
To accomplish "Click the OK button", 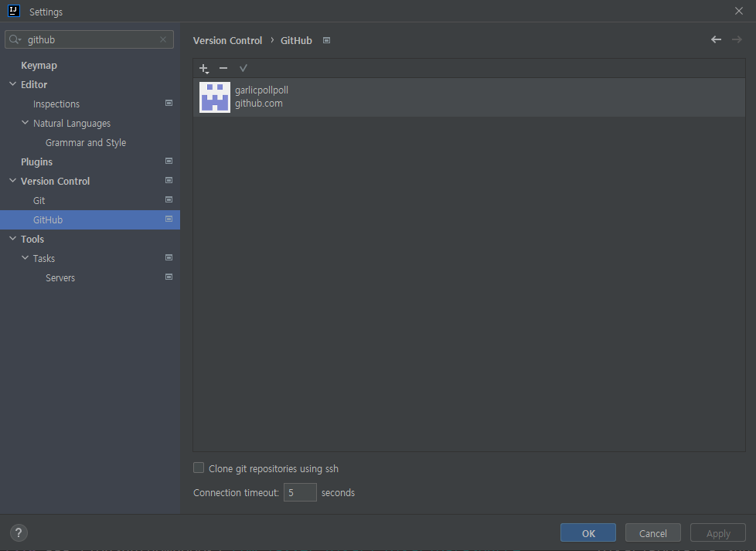I will pos(588,533).
